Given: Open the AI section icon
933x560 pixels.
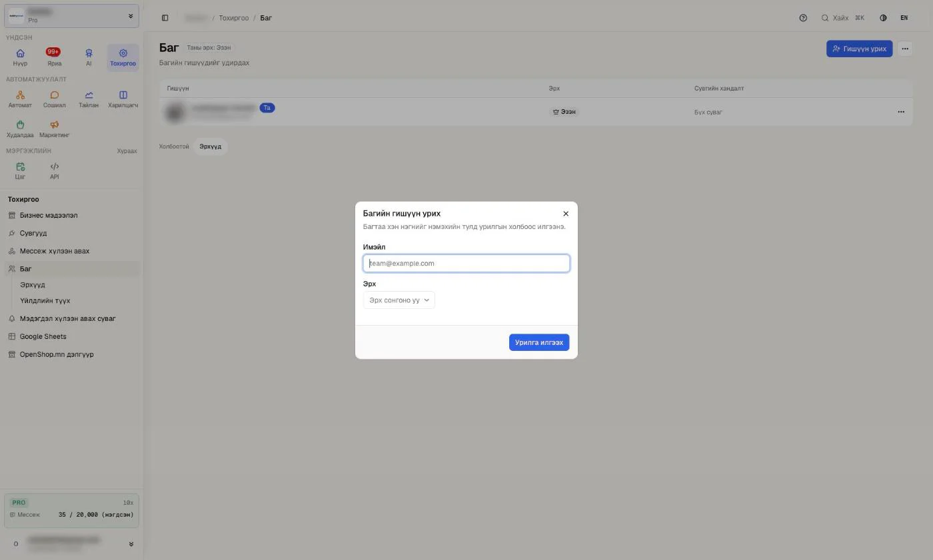Looking at the screenshot, I should tap(89, 57).
